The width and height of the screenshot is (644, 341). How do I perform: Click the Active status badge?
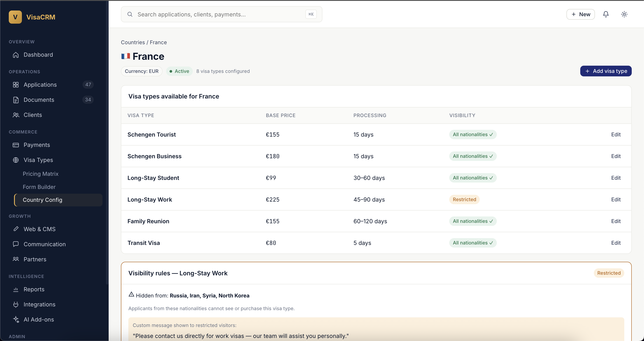coord(179,71)
